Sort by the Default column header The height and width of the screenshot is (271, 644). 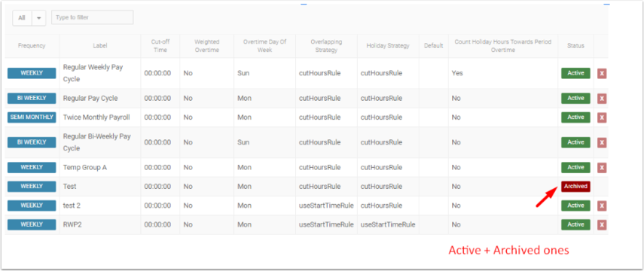coord(433,46)
